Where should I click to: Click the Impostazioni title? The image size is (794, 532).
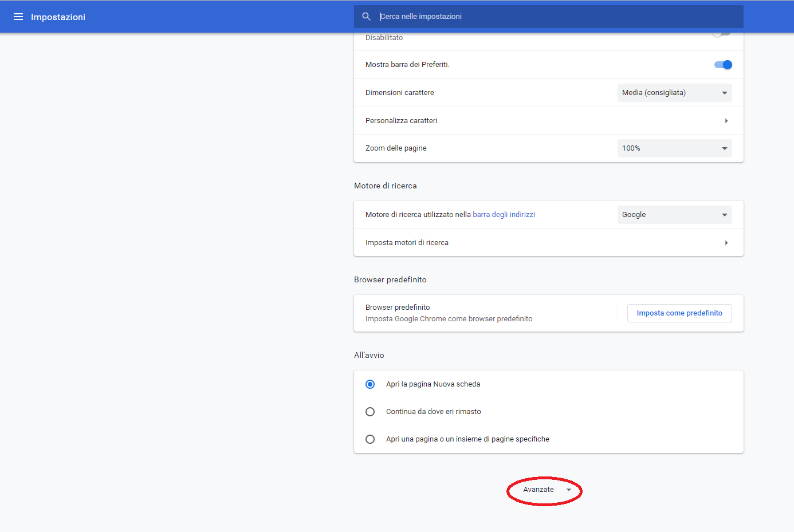tap(58, 17)
